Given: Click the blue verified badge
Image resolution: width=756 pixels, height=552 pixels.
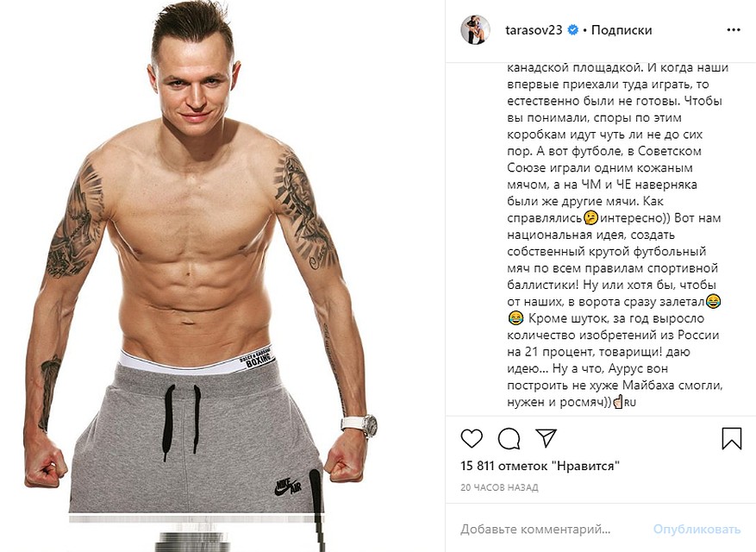Looking at the screenshot, I should [572, 30].
